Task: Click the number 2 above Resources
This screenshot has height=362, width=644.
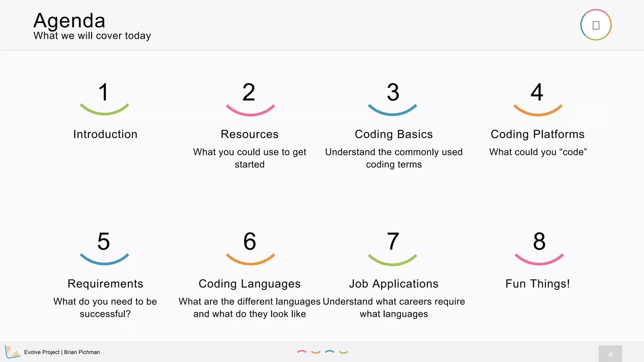Action: (249, 92)
